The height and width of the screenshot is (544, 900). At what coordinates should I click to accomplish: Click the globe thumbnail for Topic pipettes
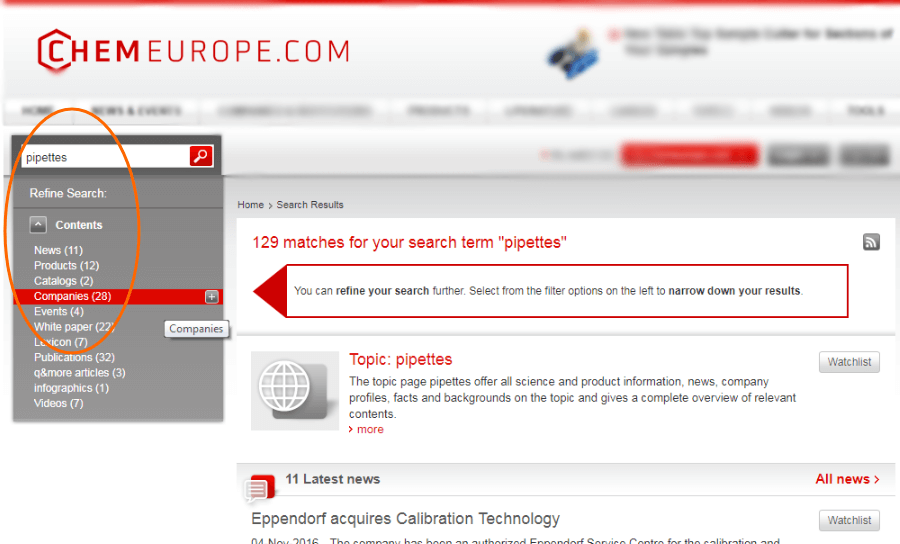pos(294,391)
